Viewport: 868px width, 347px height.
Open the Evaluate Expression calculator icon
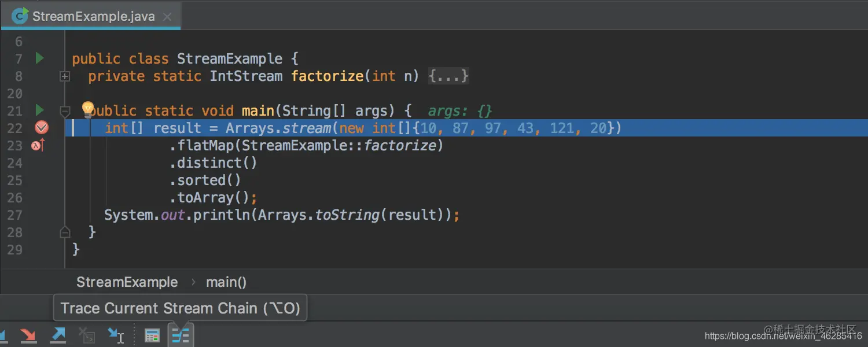152,335
